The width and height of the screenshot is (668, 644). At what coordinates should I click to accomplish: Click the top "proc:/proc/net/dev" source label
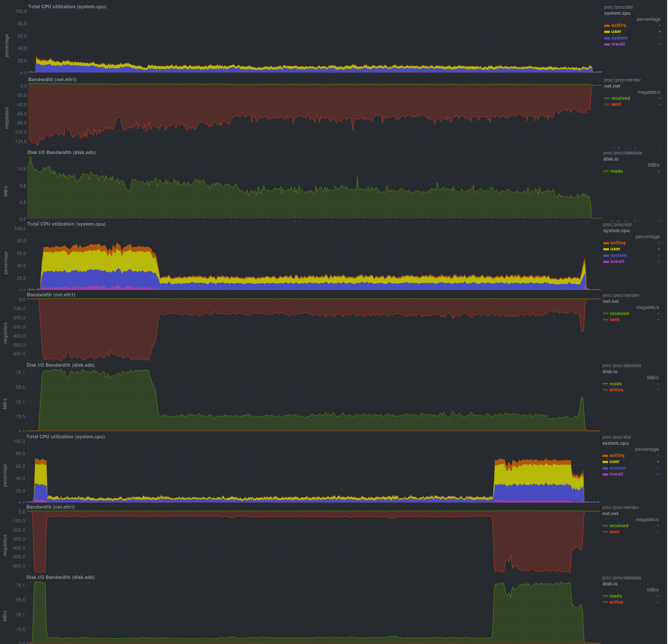(622, 80)
